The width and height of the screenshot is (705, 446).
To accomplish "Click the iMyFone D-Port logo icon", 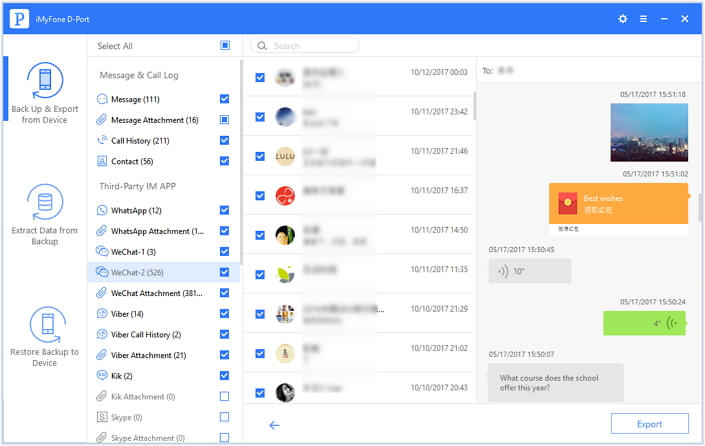I will pos(19,19).
